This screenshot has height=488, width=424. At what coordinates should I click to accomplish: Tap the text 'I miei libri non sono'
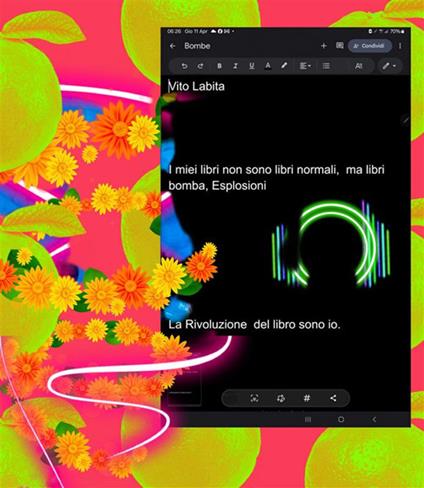[x=219, y=170]
